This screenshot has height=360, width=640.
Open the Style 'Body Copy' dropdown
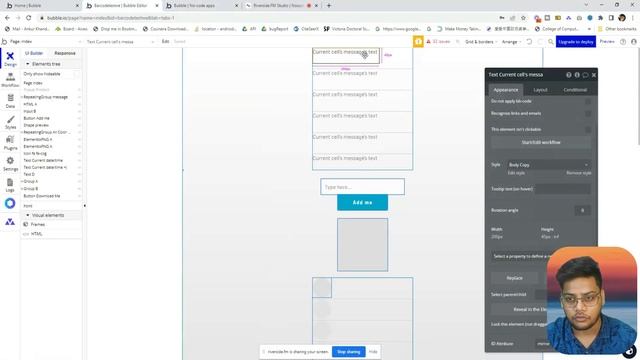548,164
